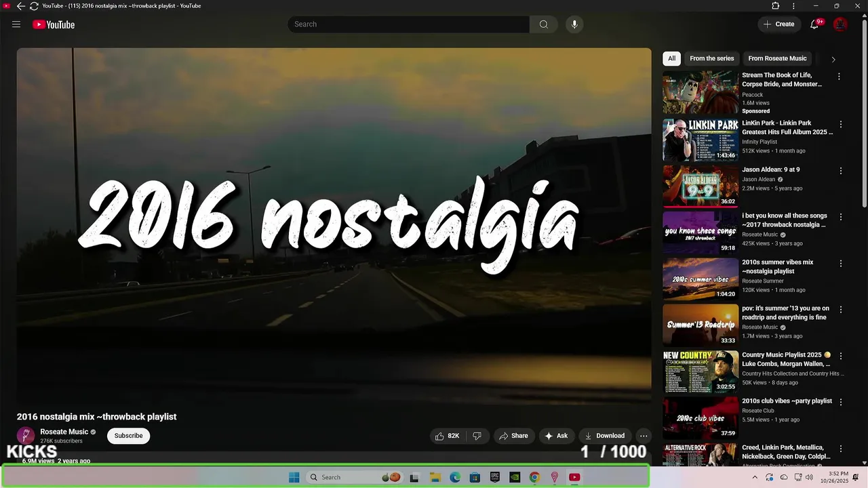Open Roseate Music channel avatar
Image resolution: width=868 pixels, height=488 pixels.
click(26, 436)
